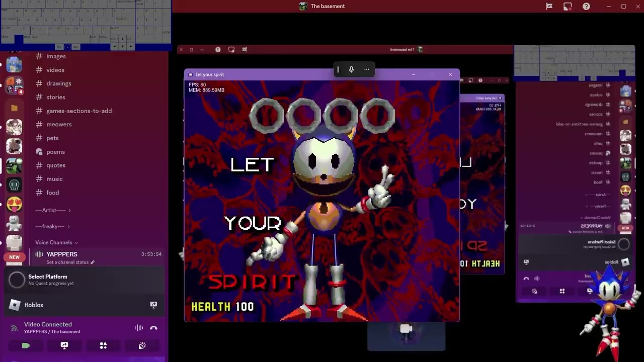The height and width of the screenshot is (362, 644).
Task: Open more options in the floating overlay bar
Action: (366, 69)
